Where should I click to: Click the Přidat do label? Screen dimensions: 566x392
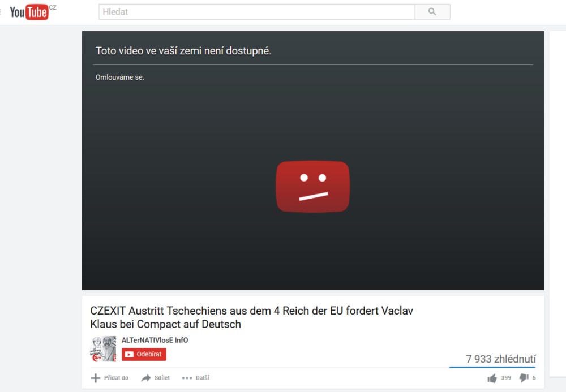116,378
